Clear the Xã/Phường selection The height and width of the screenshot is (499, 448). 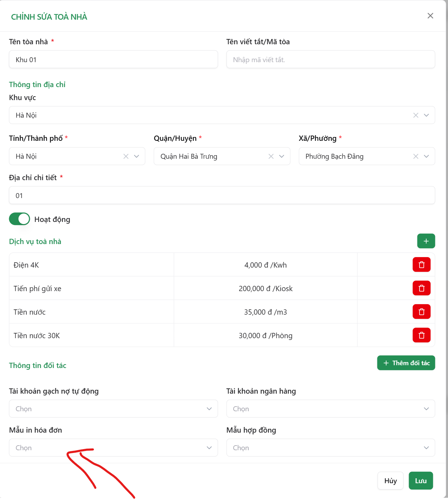tap(416, 156)
